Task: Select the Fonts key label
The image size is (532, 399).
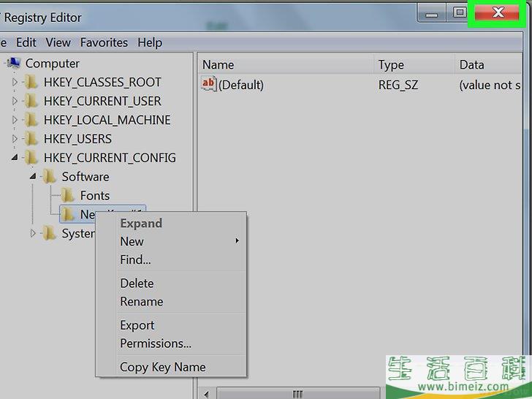Action: coord(95,196)
